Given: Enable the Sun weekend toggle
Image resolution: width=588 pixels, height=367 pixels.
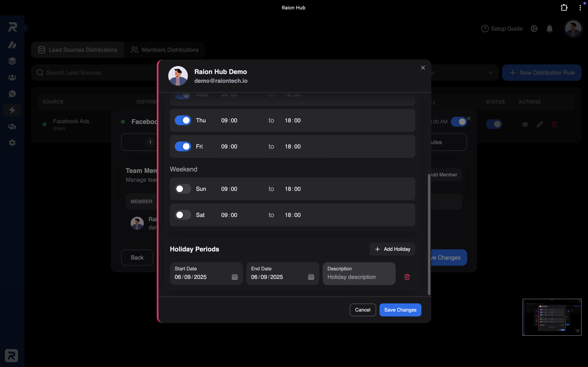Looking at the screenshot, I should tap(183, 189).
